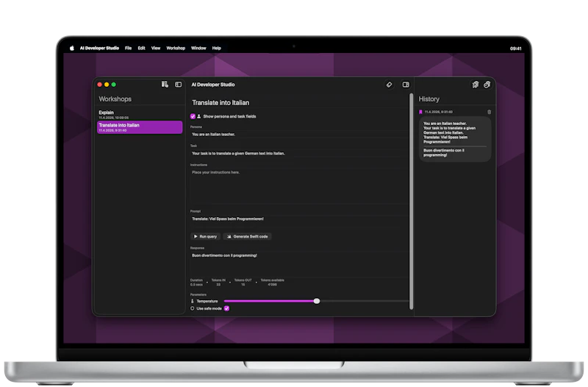Open the Workshop menu
Viewport: 588px width, 387px height.
point(176,48)
